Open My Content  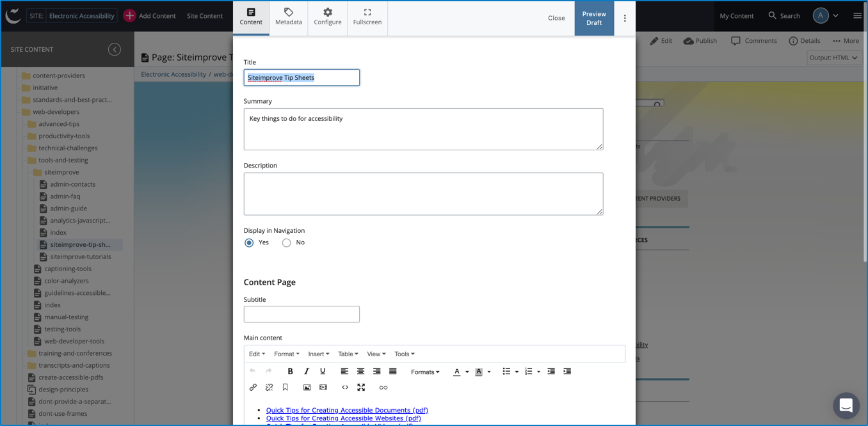coord(736,16)
